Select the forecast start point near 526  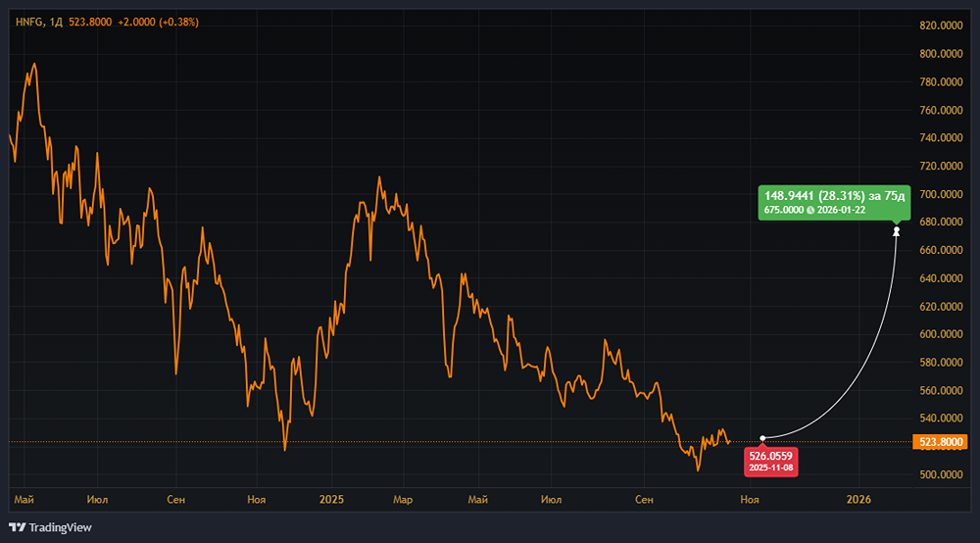(x=762, y=438)
